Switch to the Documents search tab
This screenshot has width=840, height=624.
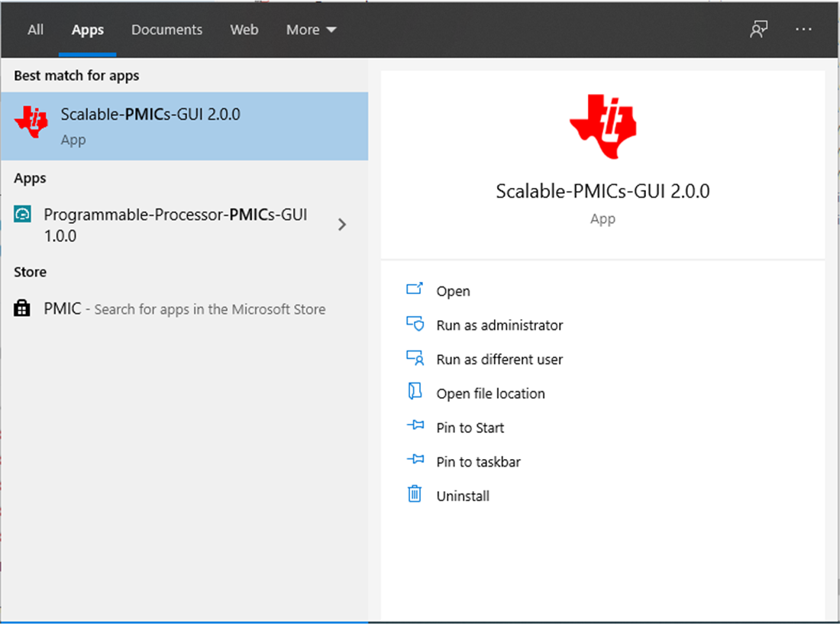(166, 30)
